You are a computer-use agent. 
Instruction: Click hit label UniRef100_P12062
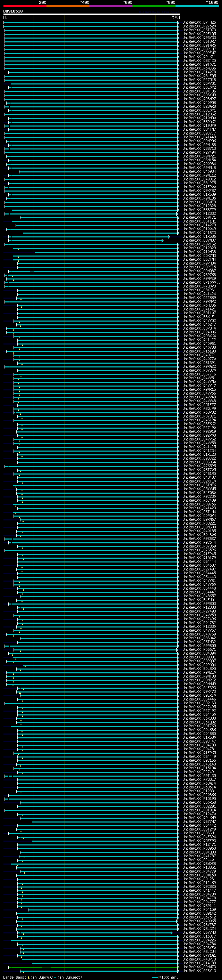[x=199, y=114]
